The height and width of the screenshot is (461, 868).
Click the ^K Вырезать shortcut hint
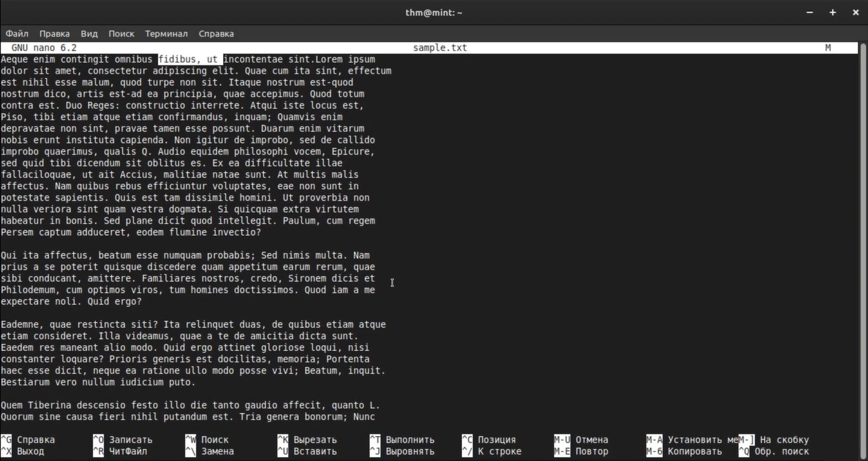click(x=308, y=440)
